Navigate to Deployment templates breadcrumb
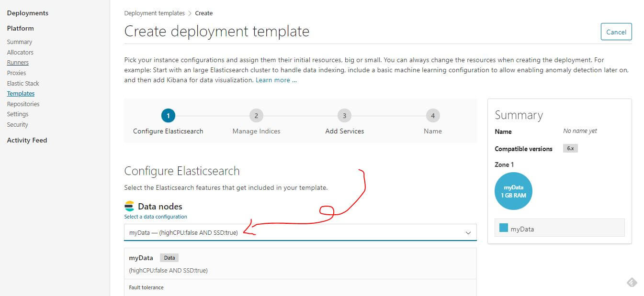 coord(154,13)
